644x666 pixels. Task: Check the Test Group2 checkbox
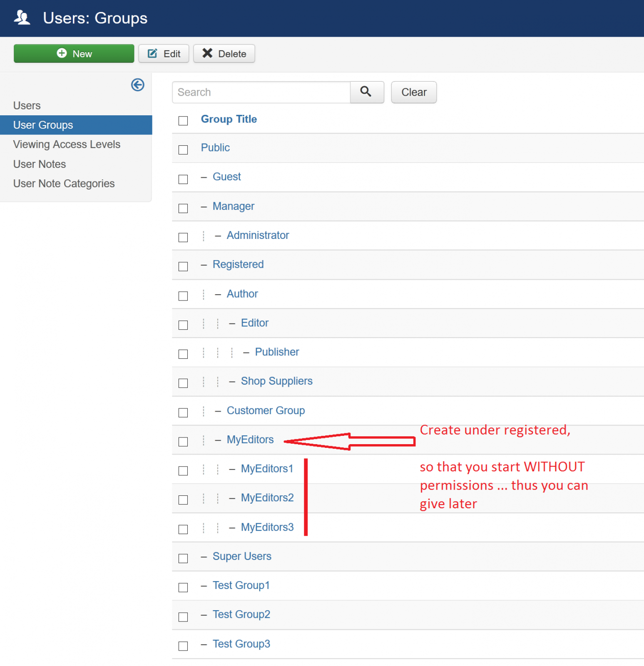click(x=183, y=617)
